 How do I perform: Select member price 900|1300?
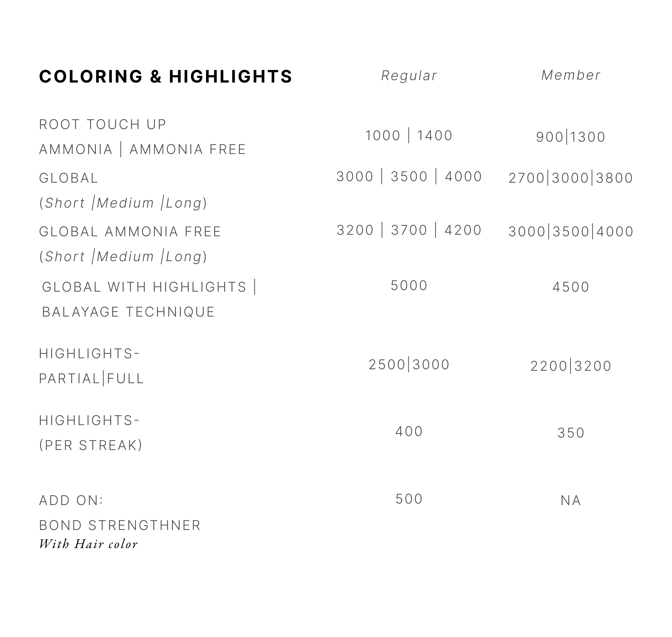tap(571, 137)
